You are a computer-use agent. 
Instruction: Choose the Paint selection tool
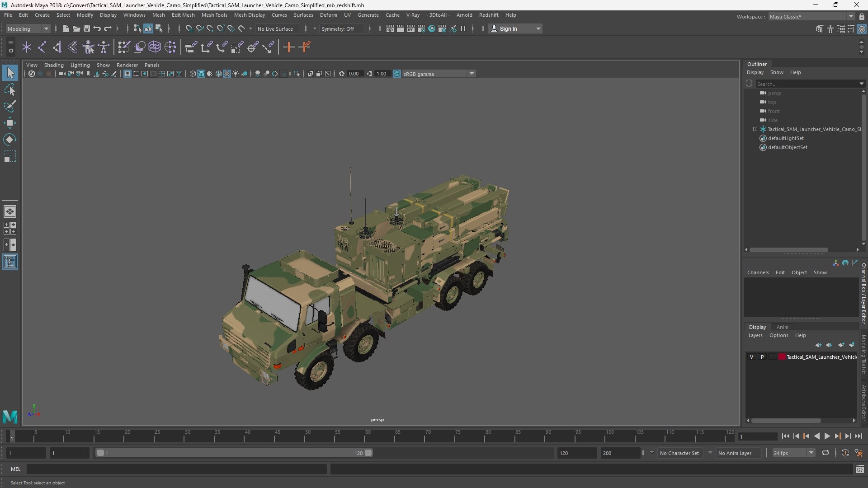coord(10,106)
